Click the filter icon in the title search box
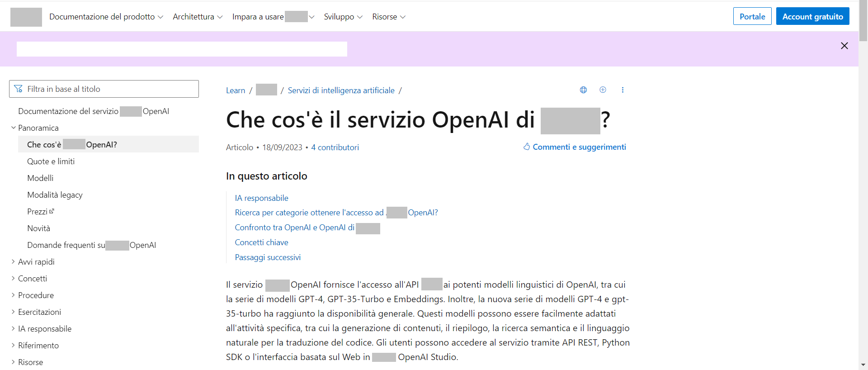 click(18, 89)
